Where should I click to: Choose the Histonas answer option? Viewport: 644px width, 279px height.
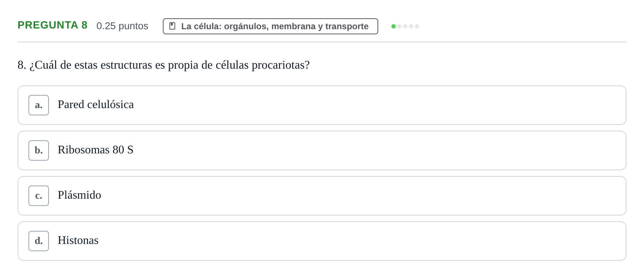point(322,241)
